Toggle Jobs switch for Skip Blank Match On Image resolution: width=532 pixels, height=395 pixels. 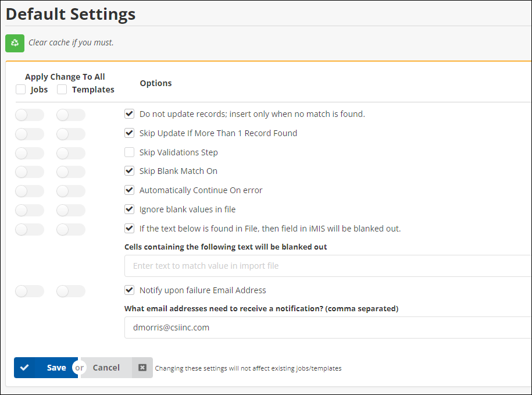click(30, 172)
